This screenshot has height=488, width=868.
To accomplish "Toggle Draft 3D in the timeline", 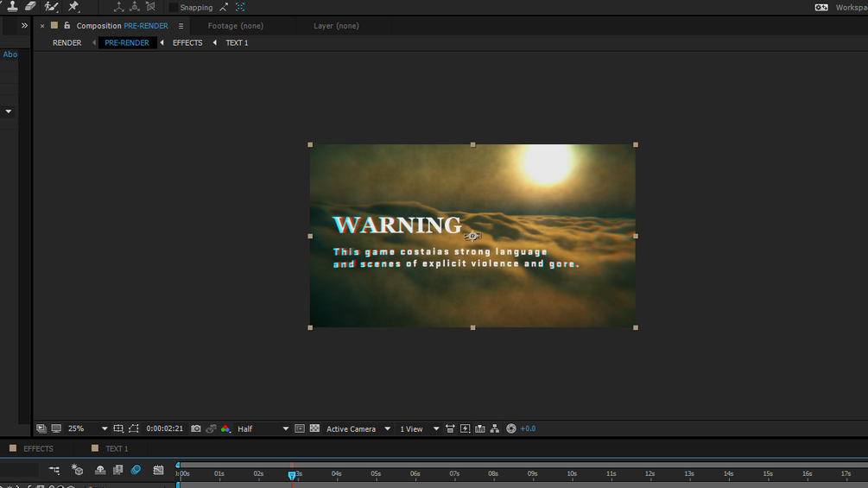I will (77, 471).
